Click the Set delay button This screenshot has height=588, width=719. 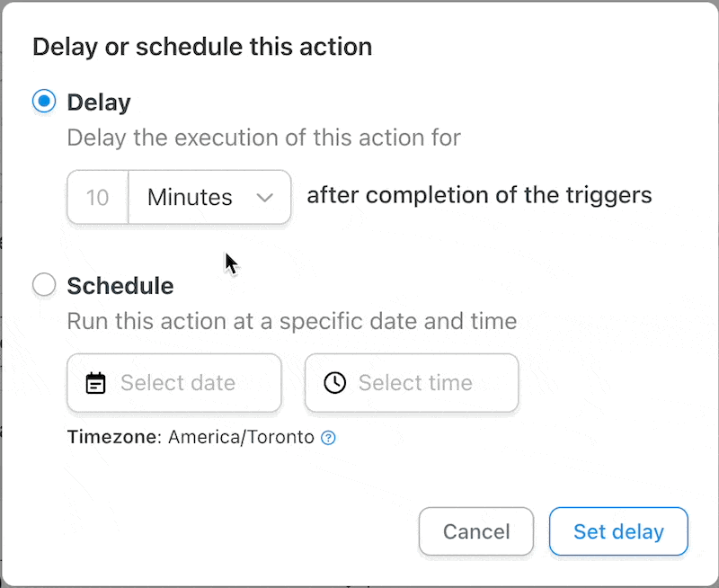point(618,531)
